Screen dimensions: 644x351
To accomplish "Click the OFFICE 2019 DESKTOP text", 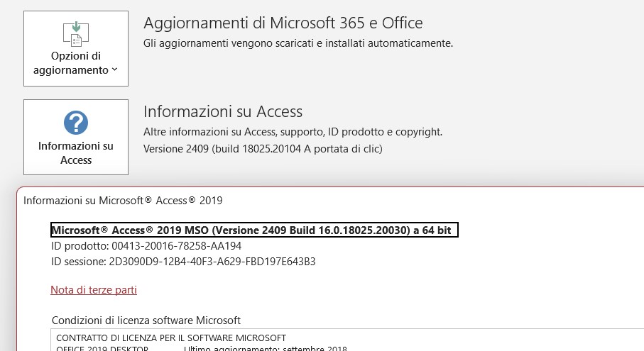I will coord(102,347).
